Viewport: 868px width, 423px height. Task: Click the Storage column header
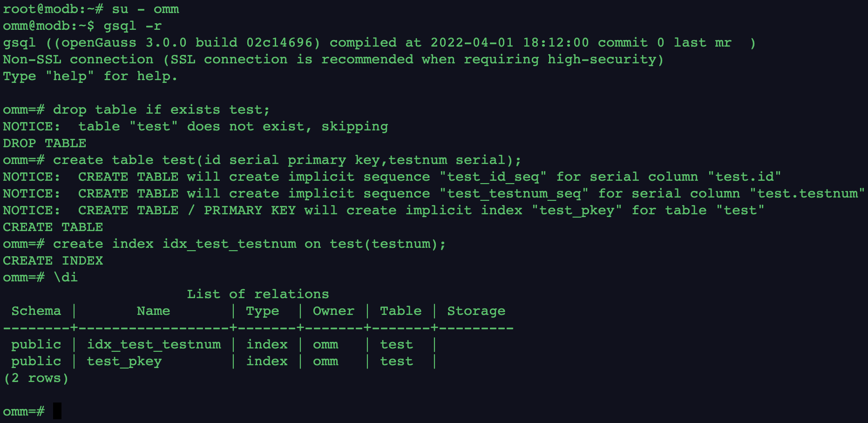tap(476, 311)
